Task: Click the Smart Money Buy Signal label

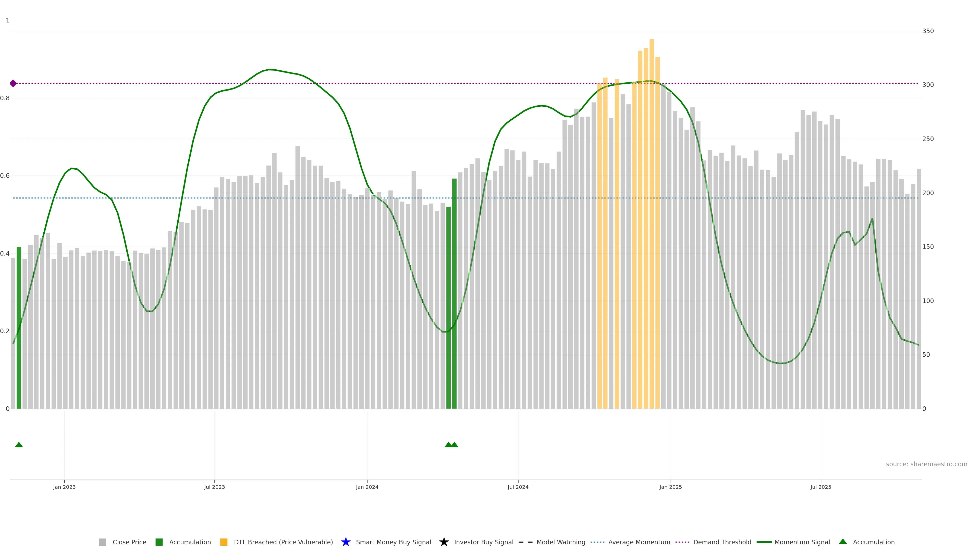Action: [x=393, y=542]
